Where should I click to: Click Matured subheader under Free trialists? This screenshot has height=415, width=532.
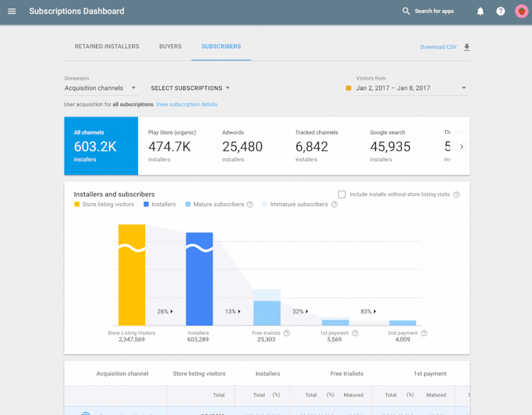pyautogui.click(x=353, y=395)
